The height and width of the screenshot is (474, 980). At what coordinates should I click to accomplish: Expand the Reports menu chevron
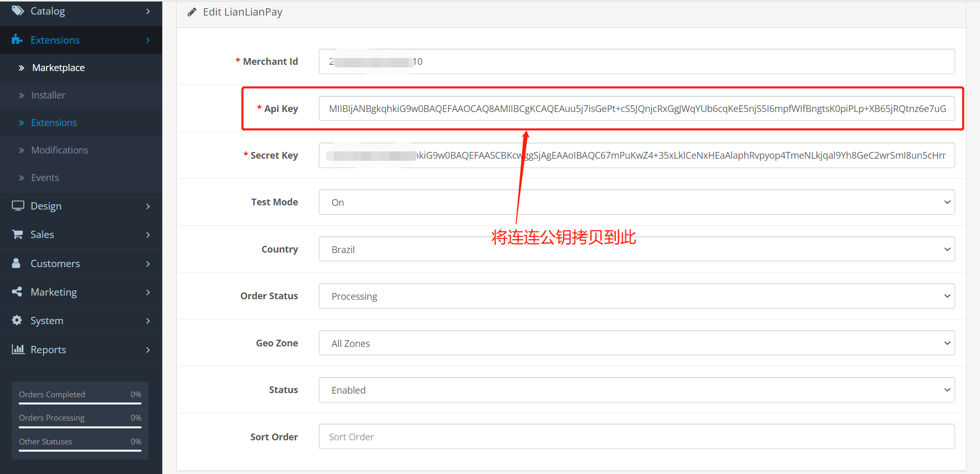[x=148, y=350]
